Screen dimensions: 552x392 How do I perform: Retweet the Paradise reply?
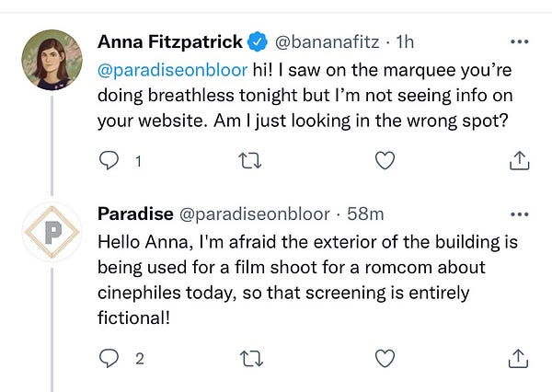click(252, 359)
